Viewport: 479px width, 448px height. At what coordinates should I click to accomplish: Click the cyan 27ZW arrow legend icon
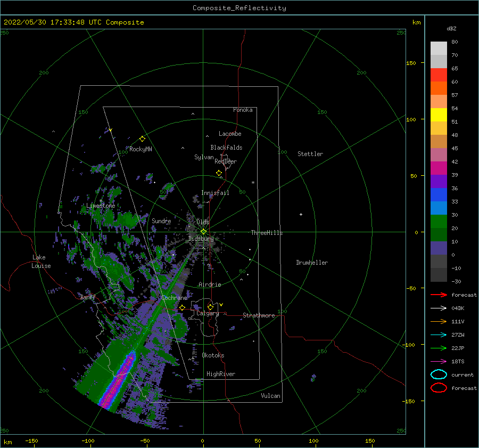[x=439, y=335]
